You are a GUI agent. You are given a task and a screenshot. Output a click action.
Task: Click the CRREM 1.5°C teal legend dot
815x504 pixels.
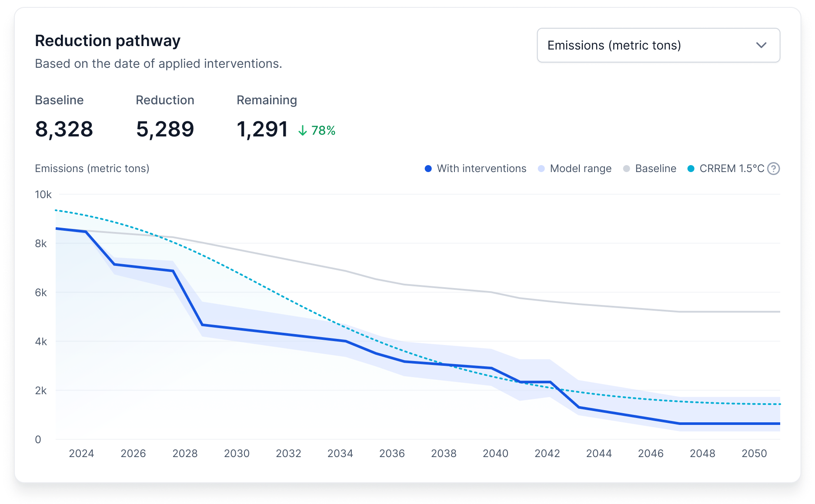(691, 169)
